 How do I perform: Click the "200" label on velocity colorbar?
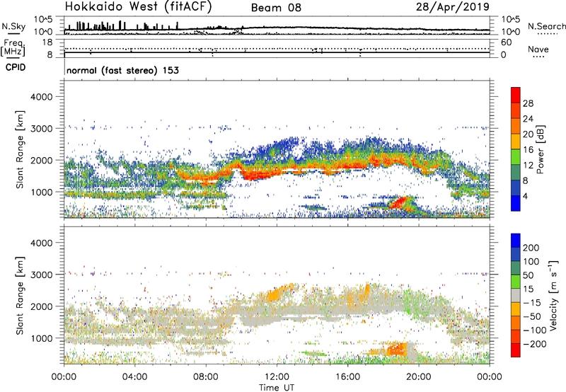coord(531,248)
